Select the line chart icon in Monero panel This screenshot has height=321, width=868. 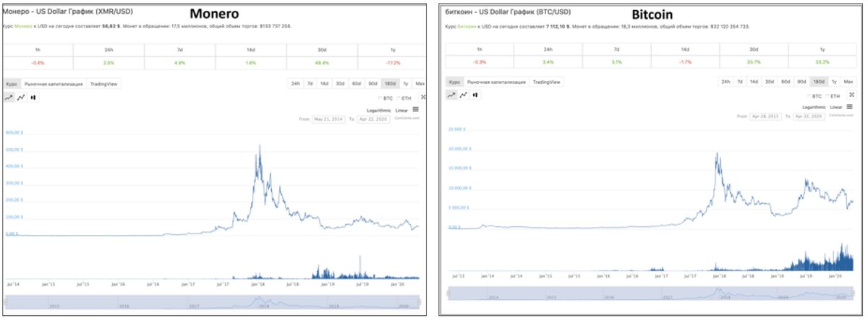click(x=9, y=97)
